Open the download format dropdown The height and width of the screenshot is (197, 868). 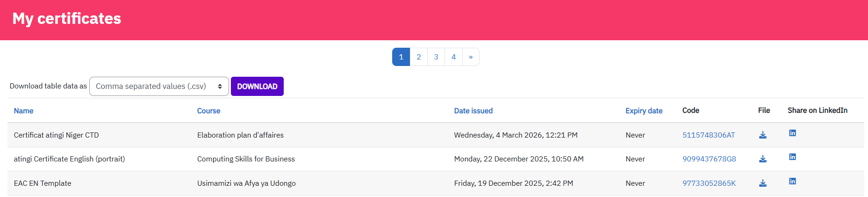(x=159, y=86)
